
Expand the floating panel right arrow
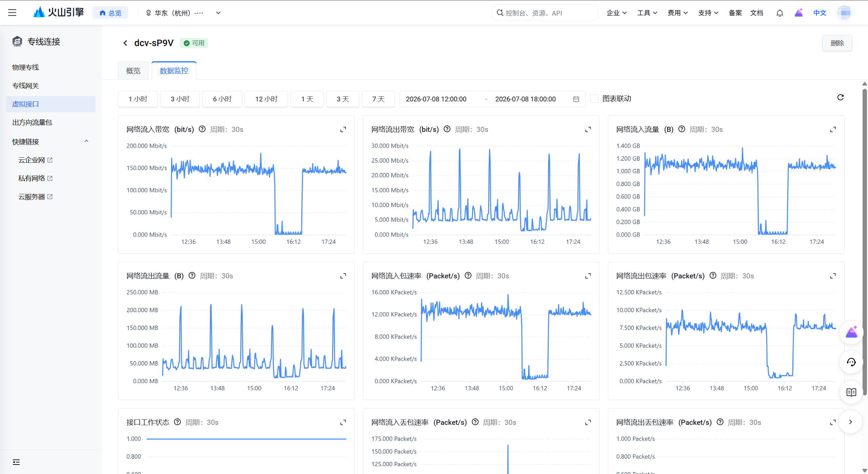[x=851, y=422]
